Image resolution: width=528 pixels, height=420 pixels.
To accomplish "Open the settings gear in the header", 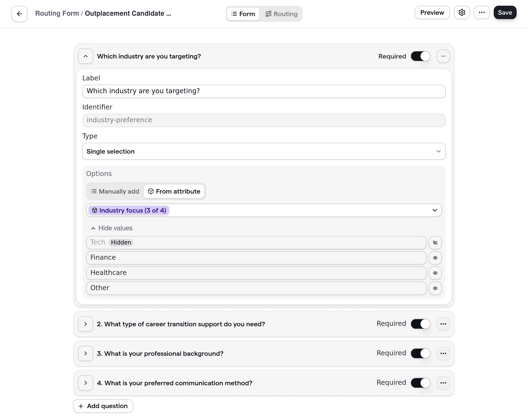I will [x=462, y=13].
